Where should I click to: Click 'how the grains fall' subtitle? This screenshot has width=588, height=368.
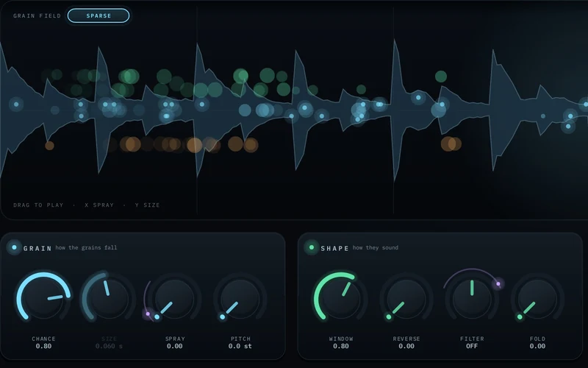[86, 247]
